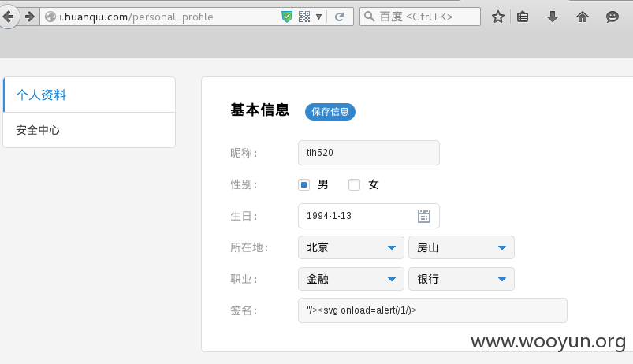Click the globe site identity icon
The width and height of the screenshot is (633, 364).
pos(50,17)
